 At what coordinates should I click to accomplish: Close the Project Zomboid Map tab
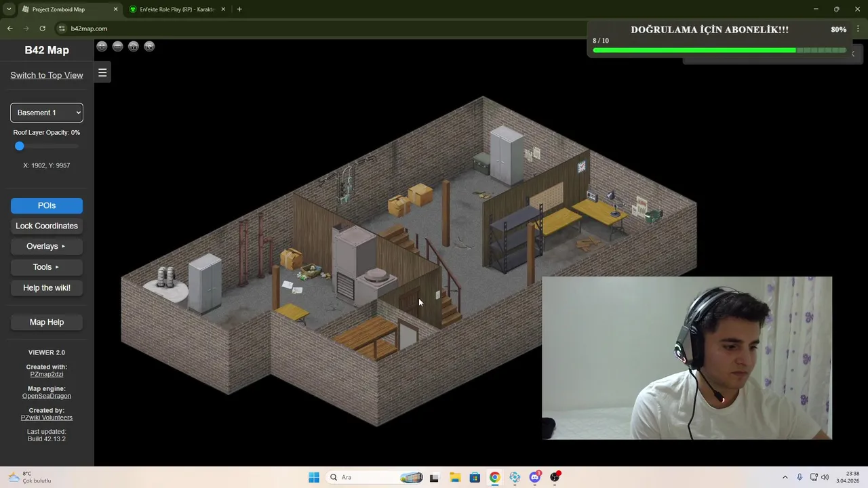tap(115, 9)
